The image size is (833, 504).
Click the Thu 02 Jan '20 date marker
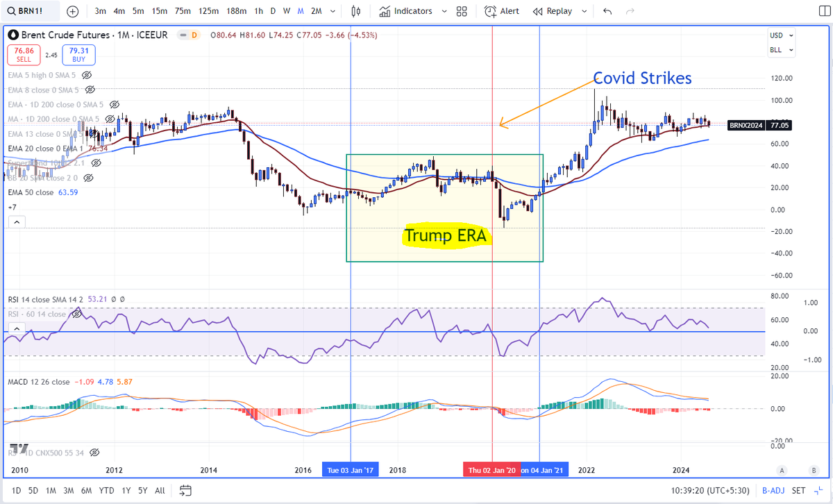(x=492, y=470)
